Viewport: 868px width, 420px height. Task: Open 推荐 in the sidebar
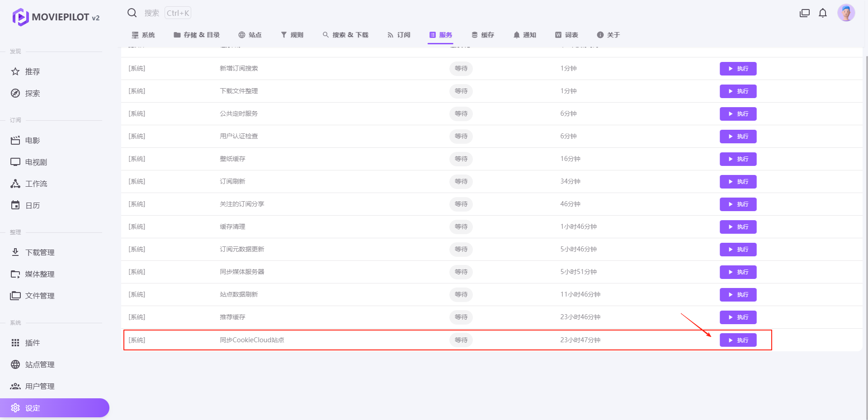point(33,71)
